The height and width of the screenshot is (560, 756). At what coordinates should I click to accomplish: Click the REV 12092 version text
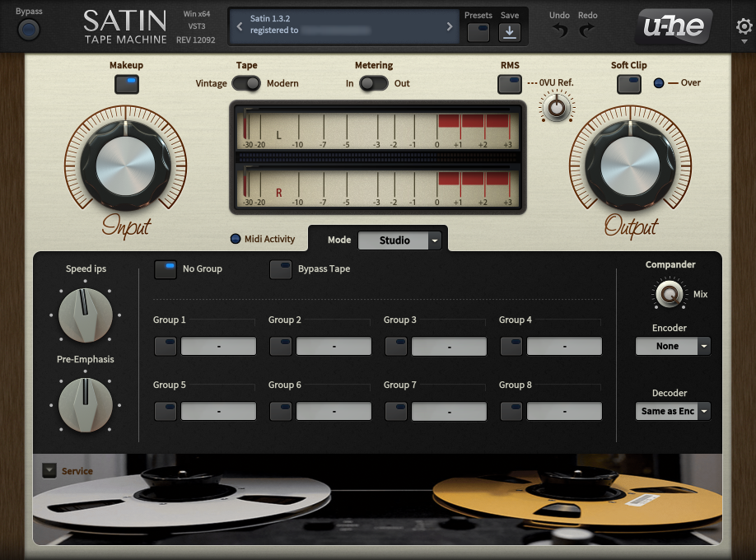pos(196,40)
